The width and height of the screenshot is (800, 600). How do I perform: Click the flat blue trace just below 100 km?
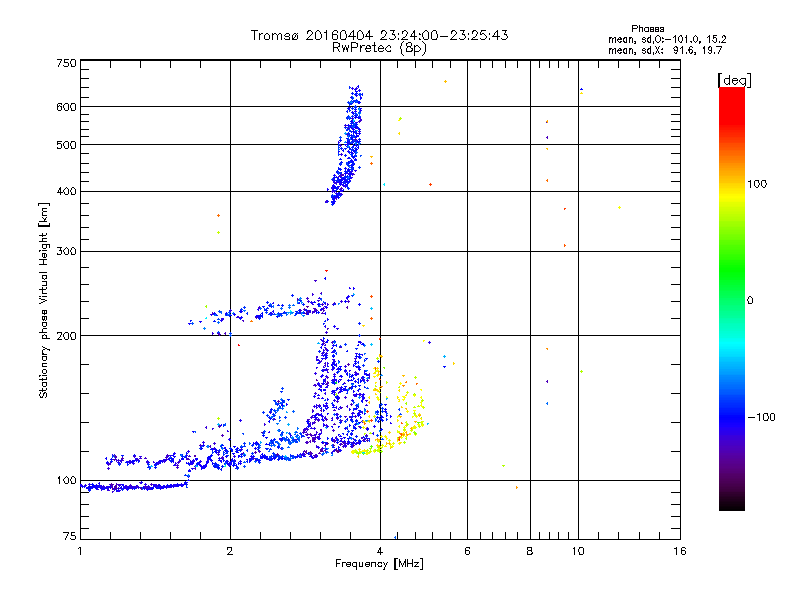tap(134, 487)
